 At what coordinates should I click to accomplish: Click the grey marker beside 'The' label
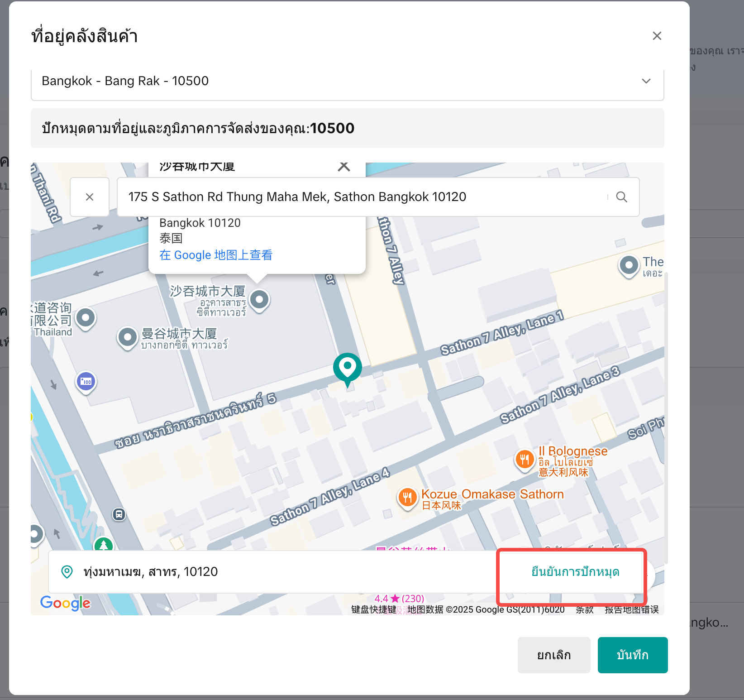coord(629,266)
